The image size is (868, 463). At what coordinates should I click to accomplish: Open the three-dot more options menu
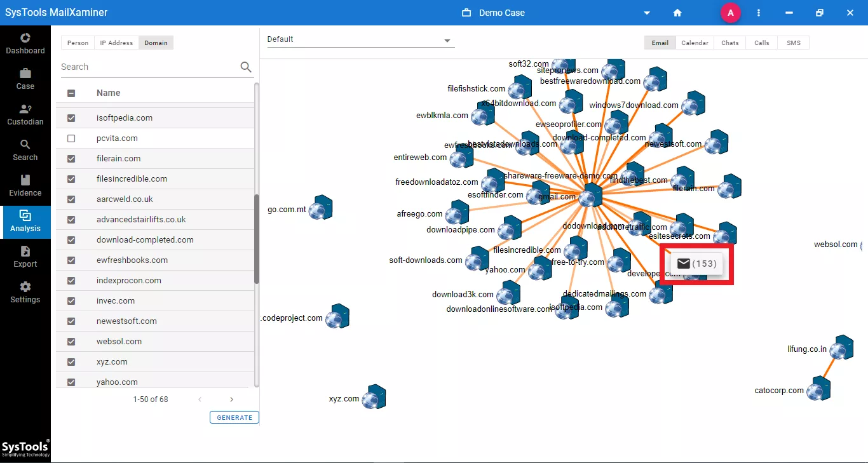[759, 13]
